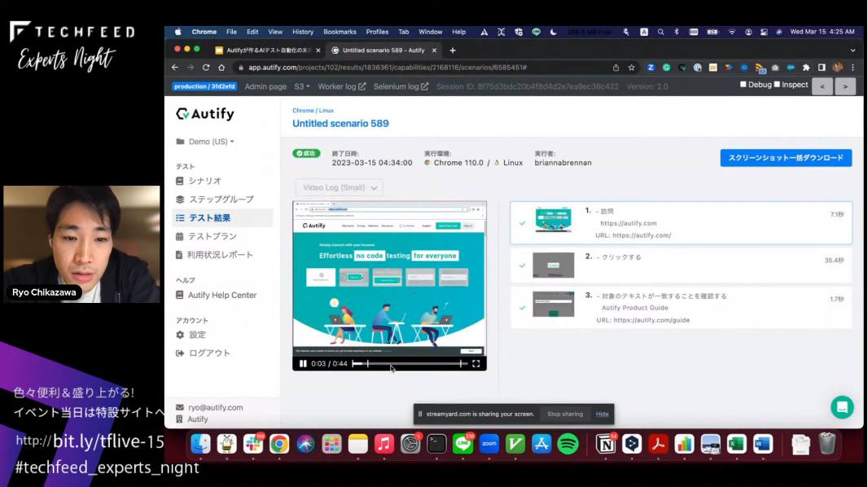The width and height of the screenshot is (868, 487).
Task: Click the share icon in the address bar
Action: click(616, 68)
